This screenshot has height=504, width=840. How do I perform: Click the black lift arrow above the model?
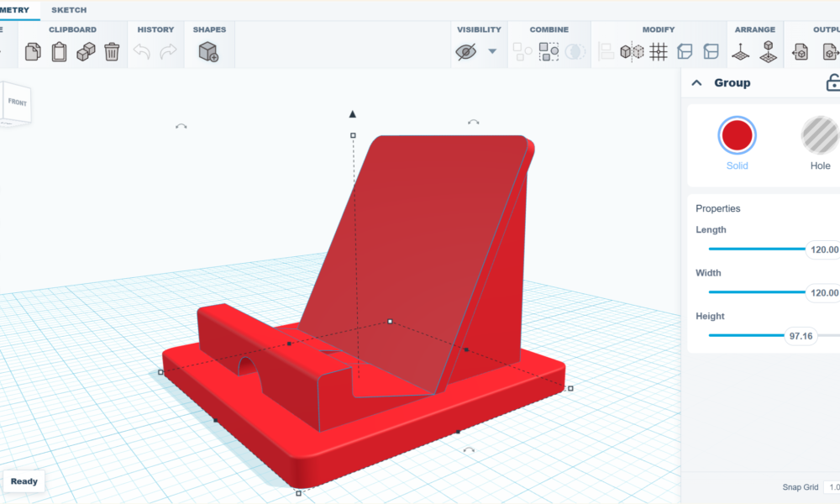(353, 113)
